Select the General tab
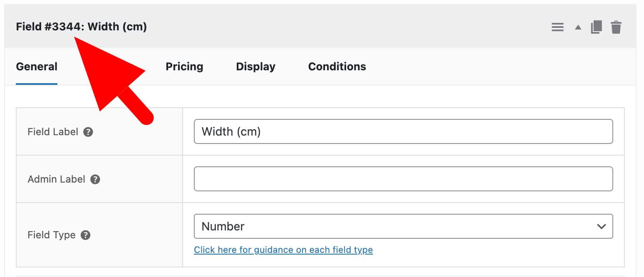Image resolution: width=644 pixels, height=277 pixels. click(x=37, y=67)
